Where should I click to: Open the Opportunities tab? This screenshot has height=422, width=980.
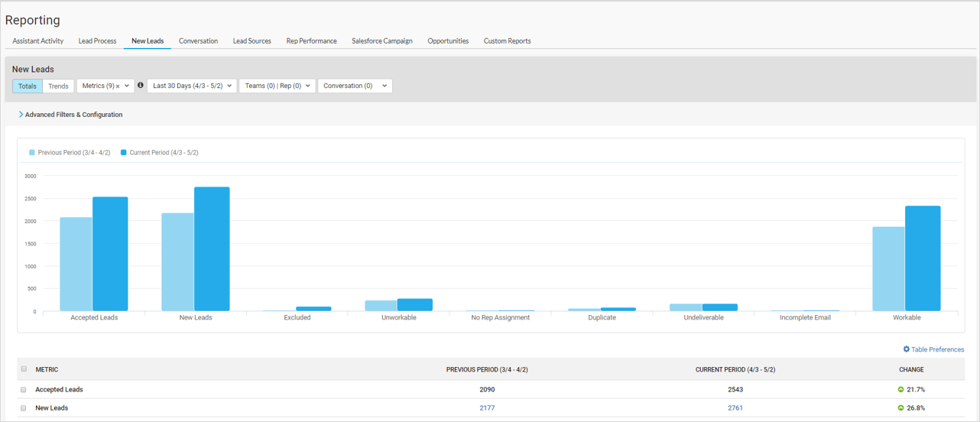[x=448, y=41]
